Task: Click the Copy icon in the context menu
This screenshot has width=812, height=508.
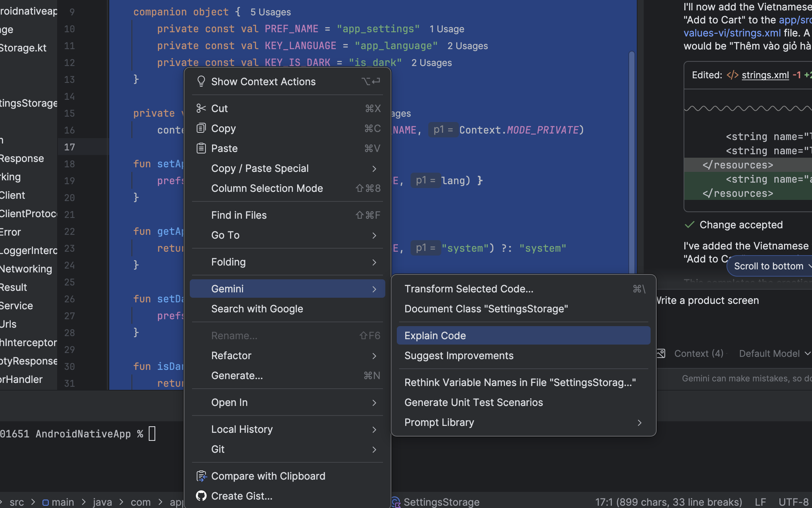Action: point(201,128)
